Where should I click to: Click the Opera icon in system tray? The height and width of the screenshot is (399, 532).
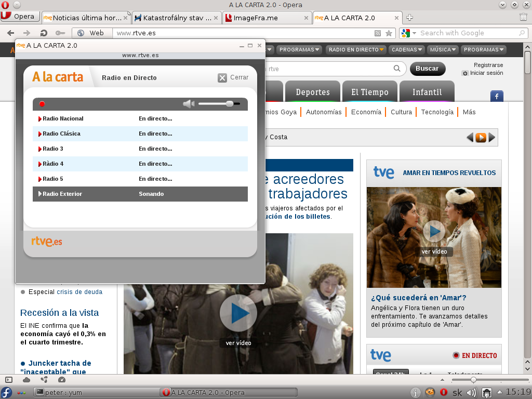point(444,393)
